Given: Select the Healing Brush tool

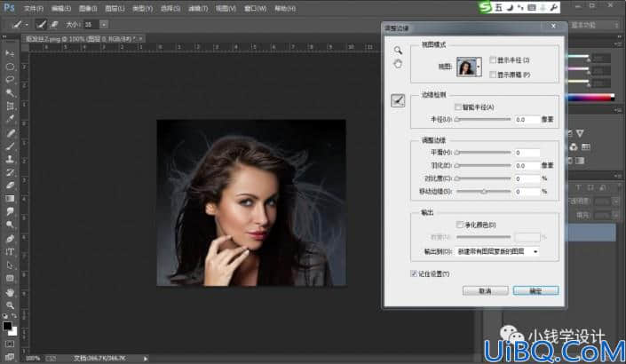Looking at the screenshot, I should pos(10,132).
